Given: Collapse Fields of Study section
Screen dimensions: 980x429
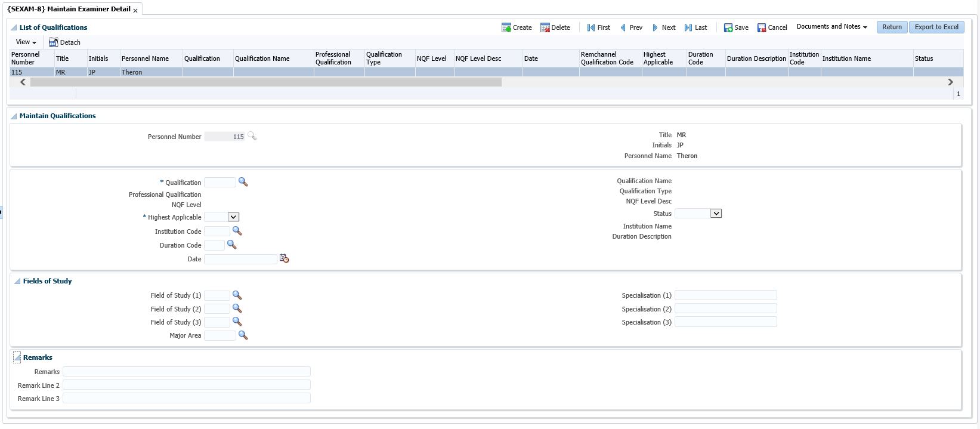Looking at the screenshot, I should [x=17, y=281].
